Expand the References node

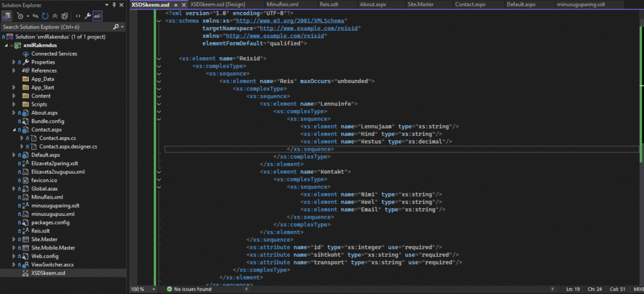(14, 71)
